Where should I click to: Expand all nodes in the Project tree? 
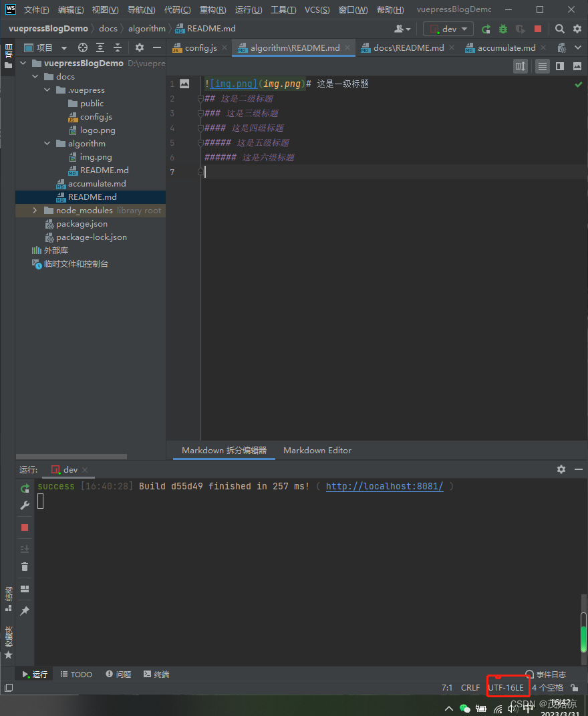pyautogui.click(x=99, y=47)
